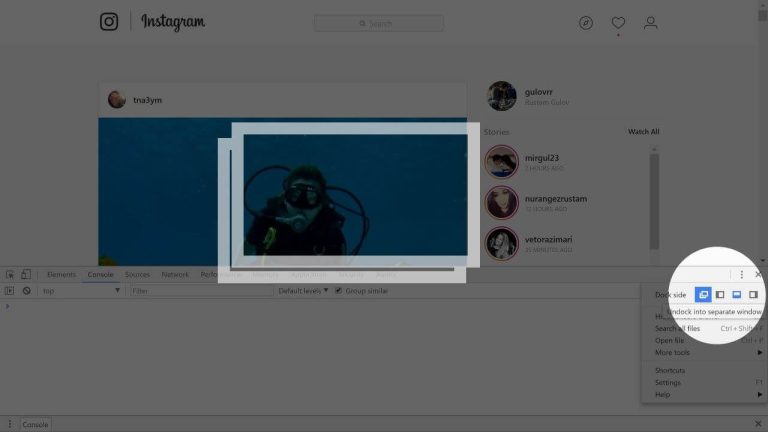Choose Shortcuts menu entry
Image resolution: width=768 pixels, height=432 pixels.
pyautogui.click(x=703, y=371)
